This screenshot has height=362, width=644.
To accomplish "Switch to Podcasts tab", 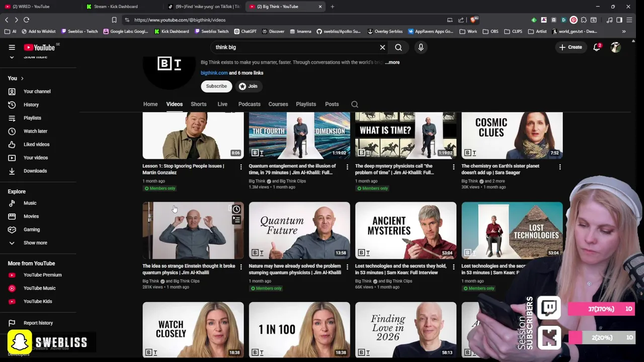I will 250,104.
